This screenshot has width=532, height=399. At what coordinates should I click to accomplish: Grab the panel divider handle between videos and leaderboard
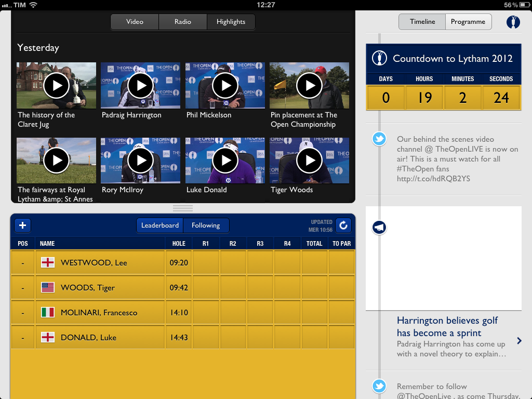[x=183, y=208]
